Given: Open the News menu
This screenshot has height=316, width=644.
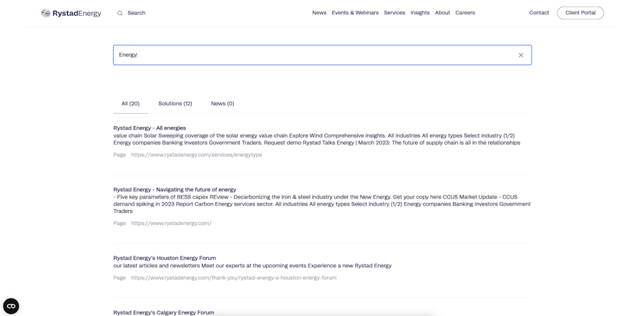Looking at the screenshot, I should pos(319,13).
